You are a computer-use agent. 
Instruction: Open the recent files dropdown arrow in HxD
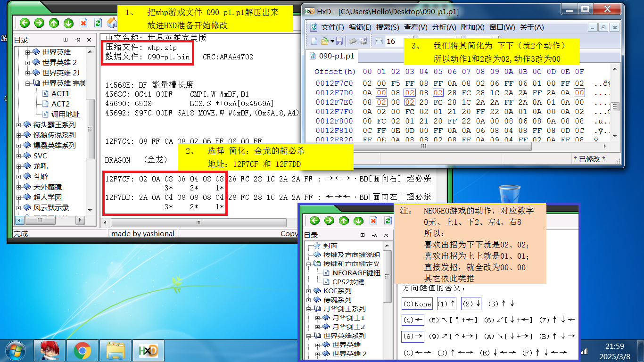pyautogui.click(x=331, y=41)
